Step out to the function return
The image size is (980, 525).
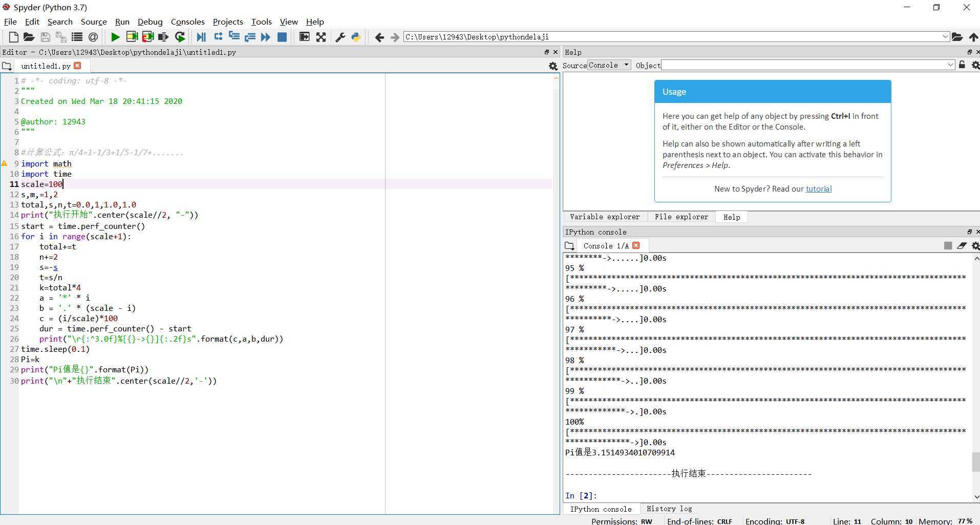250,37
